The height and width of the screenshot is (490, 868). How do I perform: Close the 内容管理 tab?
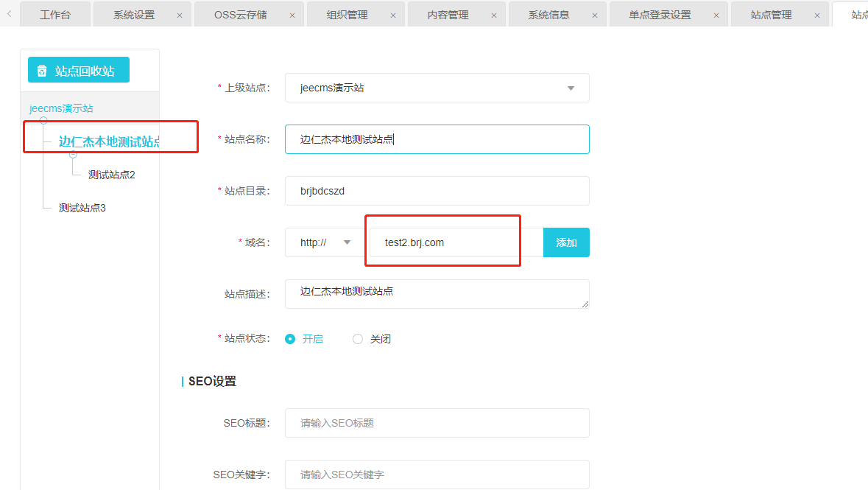[x=494, y=15]
